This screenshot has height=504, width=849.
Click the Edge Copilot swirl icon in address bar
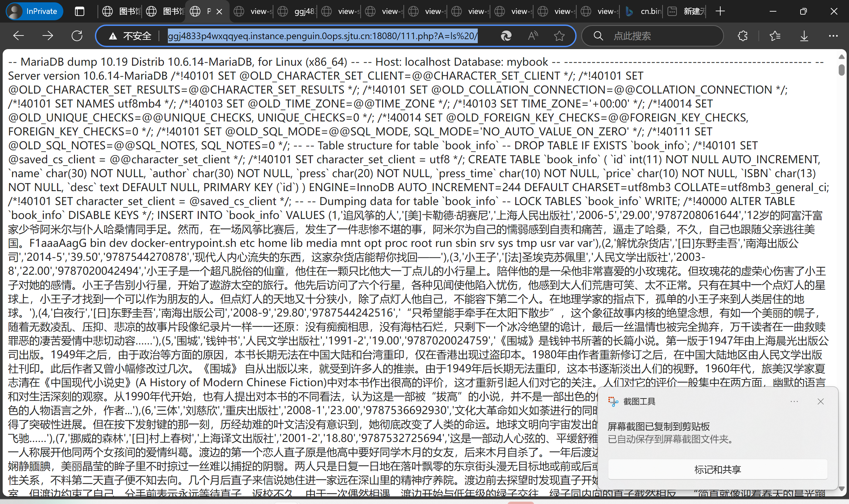coord(506,36)
